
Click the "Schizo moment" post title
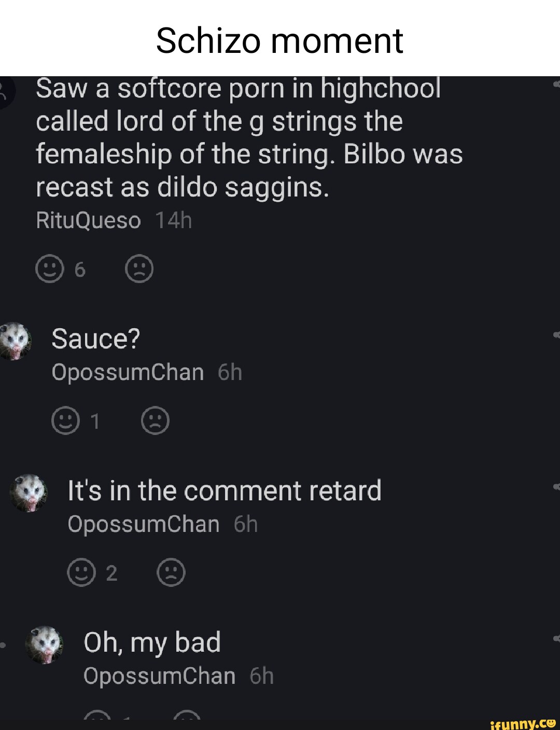[x=279, y=40]
